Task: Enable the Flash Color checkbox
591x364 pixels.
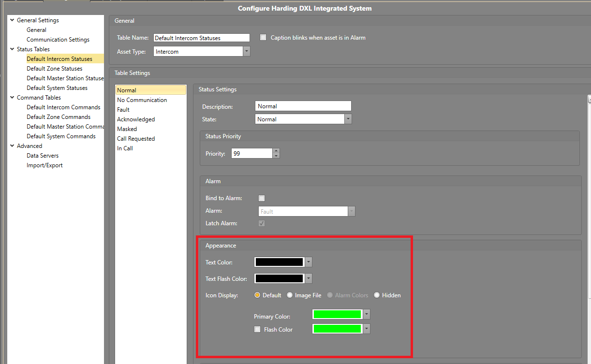Action: pos(258,330)
